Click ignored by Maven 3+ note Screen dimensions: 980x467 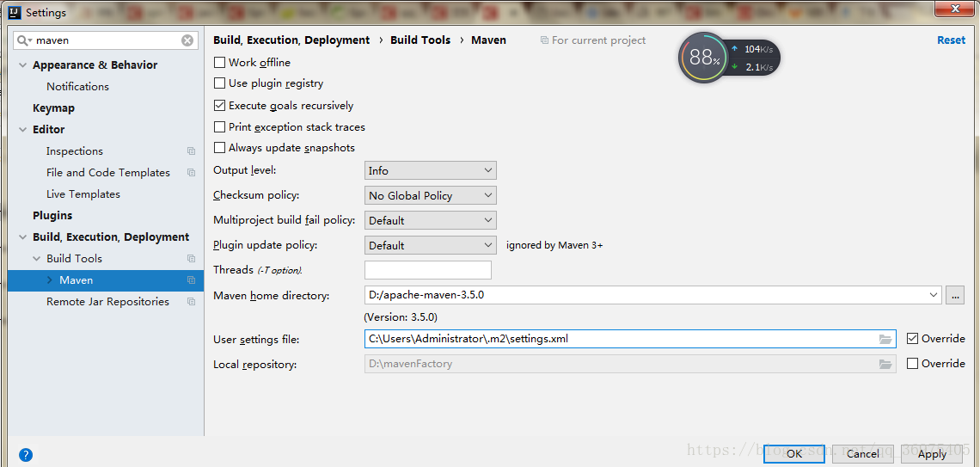(554, 246)
